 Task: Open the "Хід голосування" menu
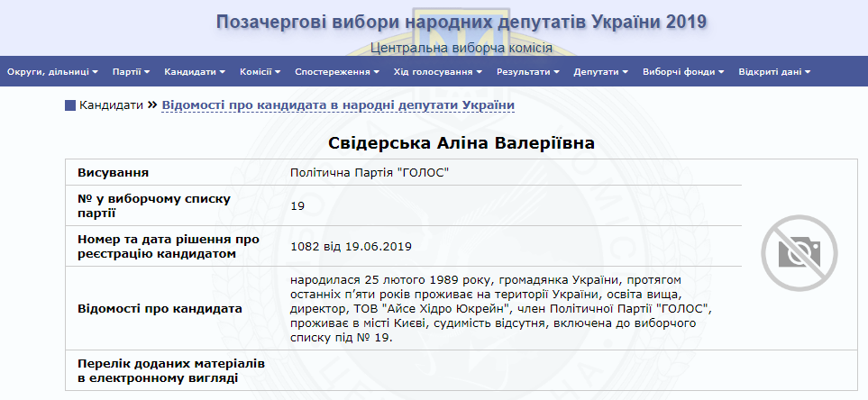(437, 71)
